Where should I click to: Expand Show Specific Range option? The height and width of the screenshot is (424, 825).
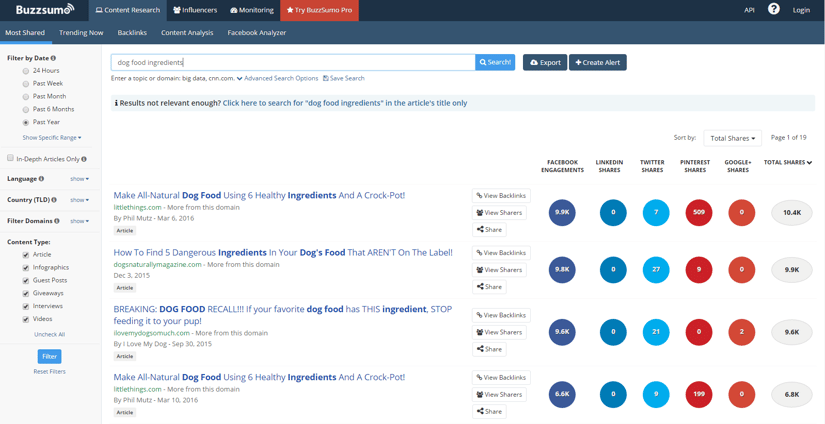[x=51, y=138]
